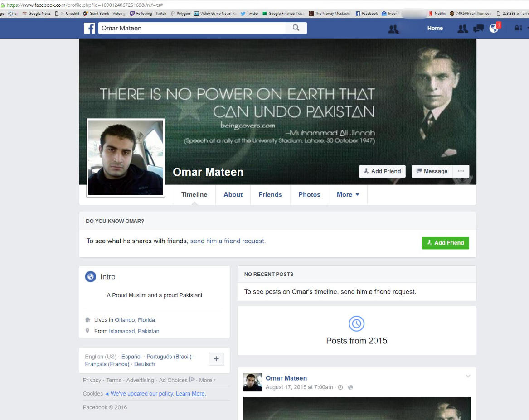
Task: Go to Home in the top bar
Action: tap(435, 28)
